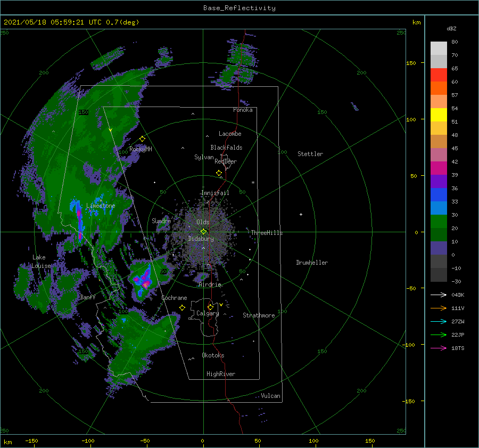Click the Innisfail label

point(215,193)
